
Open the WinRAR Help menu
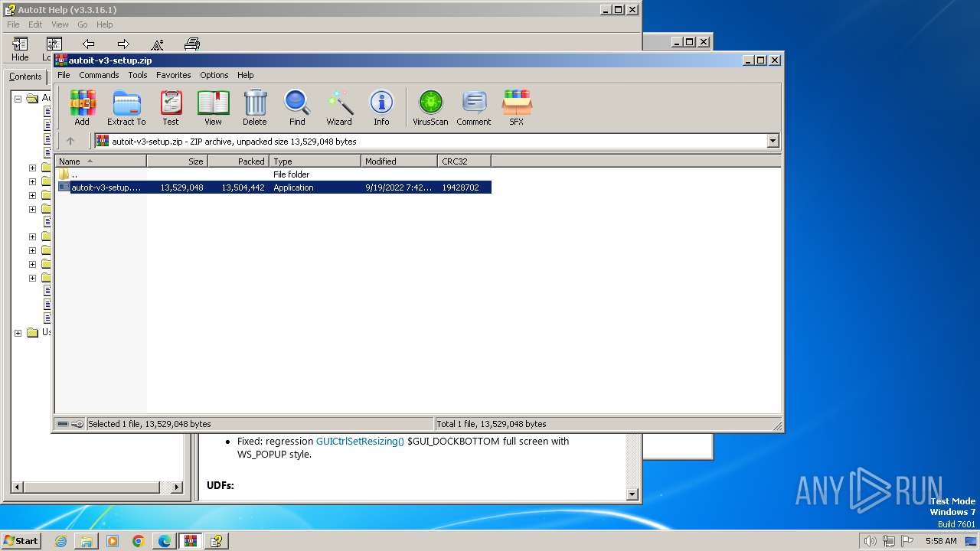245,75
